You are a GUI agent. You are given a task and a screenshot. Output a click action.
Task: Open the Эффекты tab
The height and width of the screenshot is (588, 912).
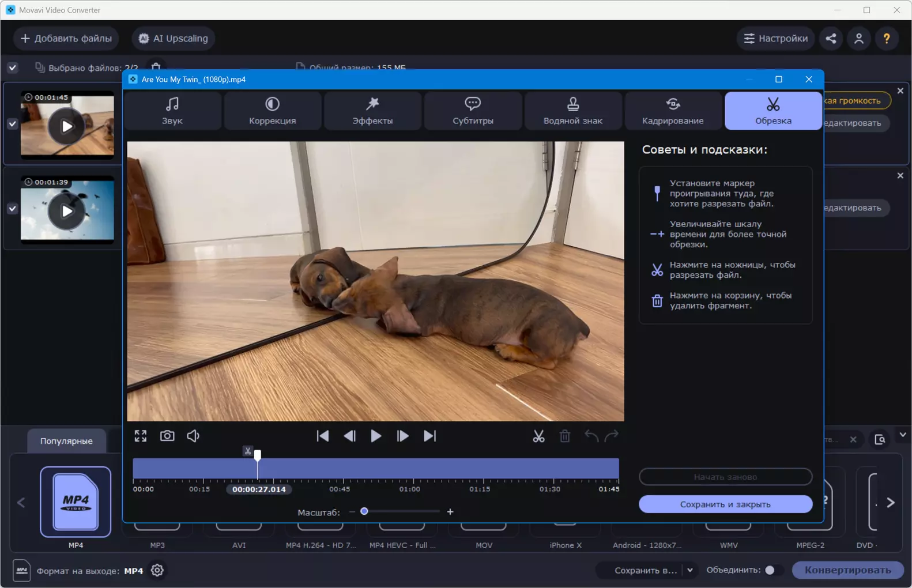tap(372, 111)
